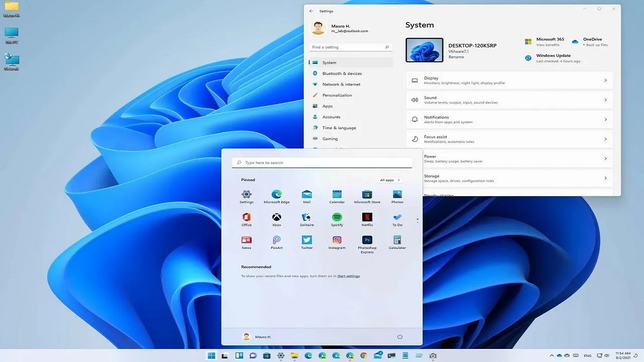Open Twitter from the pinned apps
Screen dimensions: 644x362
(307, 242)
